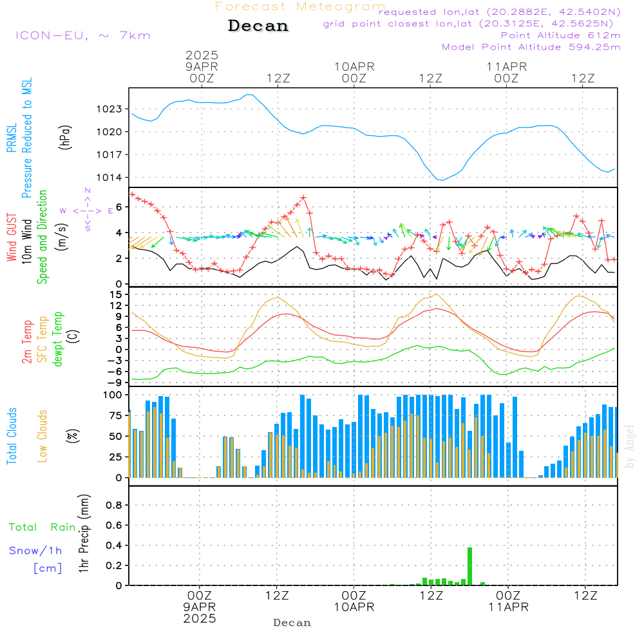Screen dimensions: 644x644
Task: Click the 'requested lon,lat (20.2882E, 42.5402N)' text
Action: (500, 12)
